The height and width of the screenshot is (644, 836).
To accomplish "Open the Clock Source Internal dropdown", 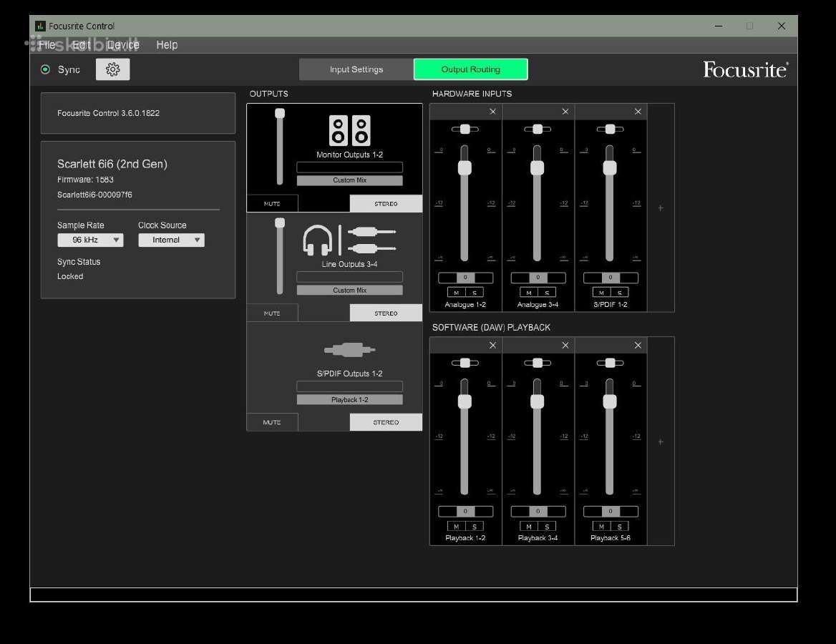I will [171, 240].
